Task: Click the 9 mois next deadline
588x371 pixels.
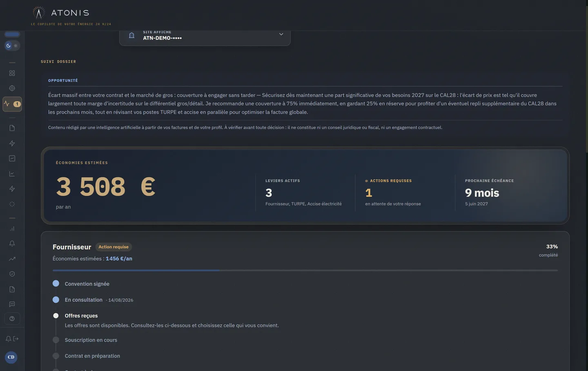Action: (482, 193)
